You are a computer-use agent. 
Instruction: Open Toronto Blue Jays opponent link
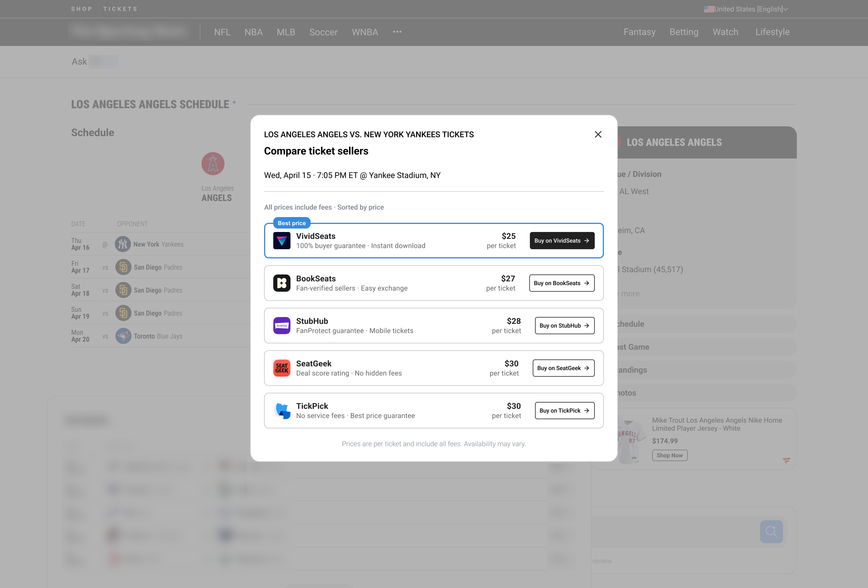click(158, 336)
